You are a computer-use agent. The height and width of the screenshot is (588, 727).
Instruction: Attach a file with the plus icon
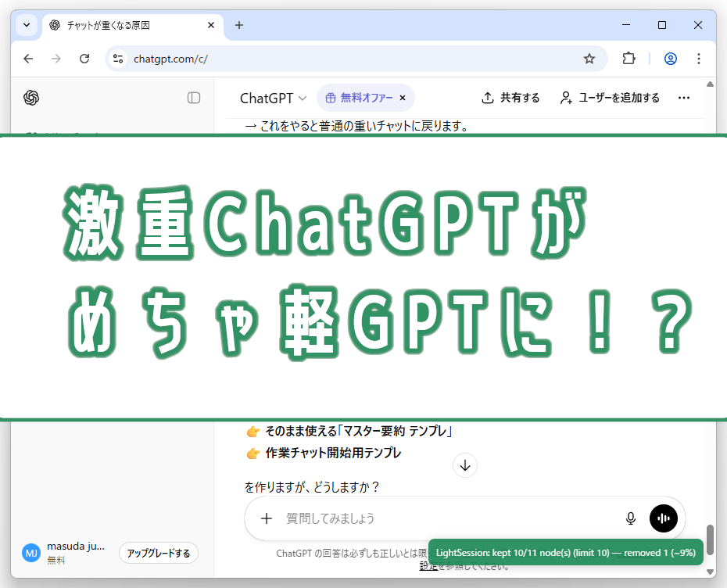click(x=266, y=518)
